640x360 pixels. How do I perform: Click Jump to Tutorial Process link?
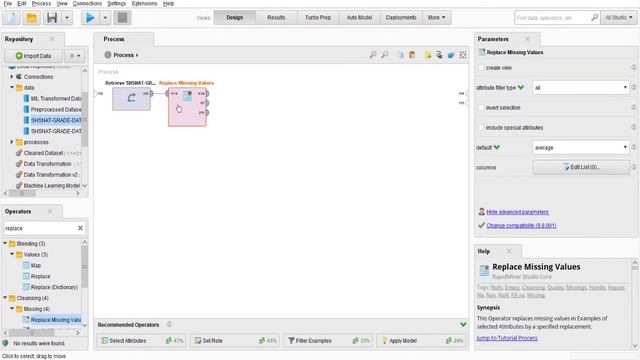pos(507,338)
